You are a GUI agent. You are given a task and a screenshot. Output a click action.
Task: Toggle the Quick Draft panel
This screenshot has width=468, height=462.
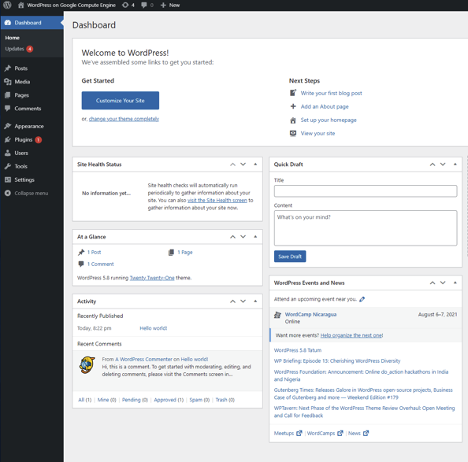pos(455,164)
